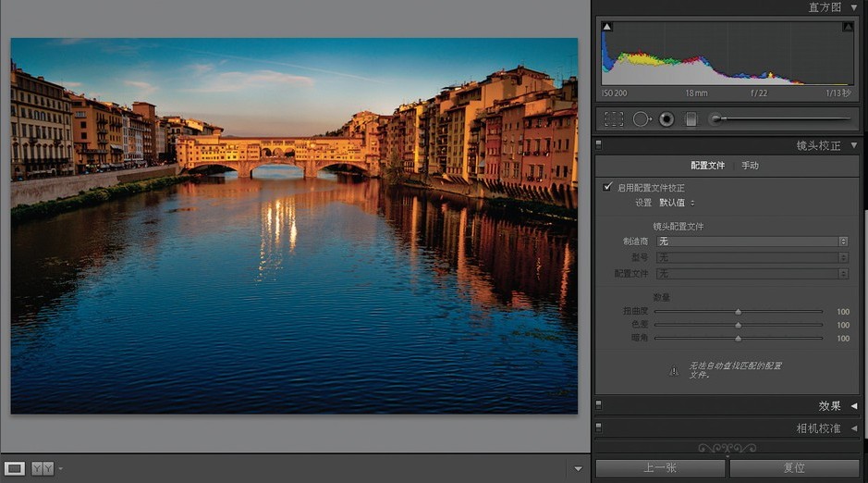Toggle shadow clipping indicator in histogram
This screenshot has width=868, height=483.
pyautogui.click(x=606, y=27)
